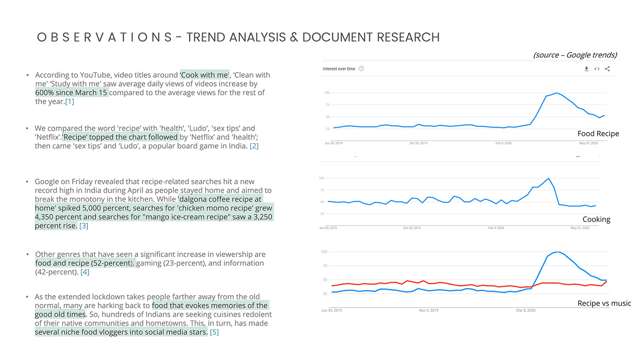Screen dimensions: 644x361
Task: Download the Food Recipe trend chart data
Action: pyautogui.click(x=586, y=69)
